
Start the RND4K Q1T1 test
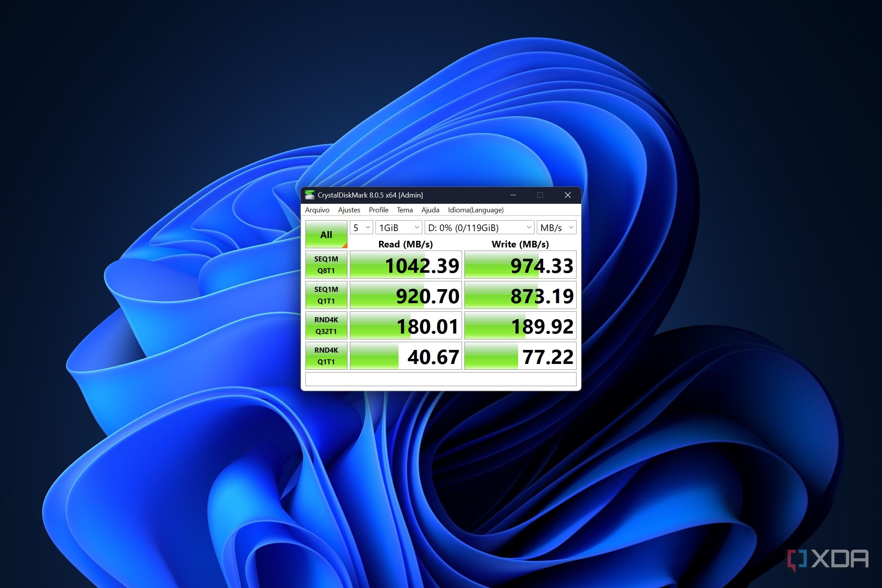(x=326, y=355)
